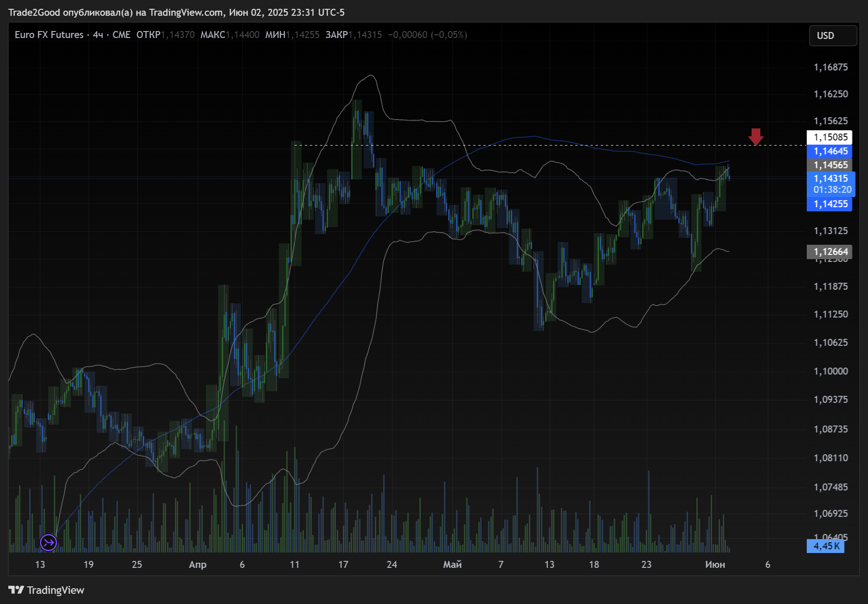The width and height of the screenshot is (868, 604).
Task: Click the blue 1,14255 axis price label
Action: [830, 204]
